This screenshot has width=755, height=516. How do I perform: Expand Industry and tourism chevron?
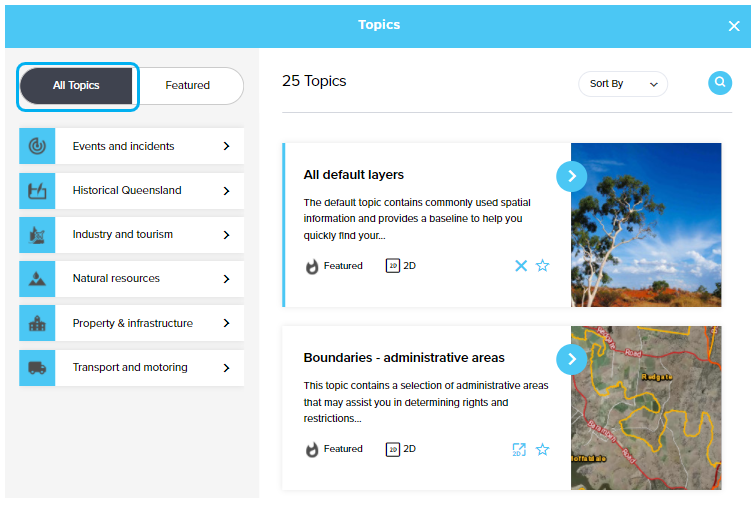226,235
